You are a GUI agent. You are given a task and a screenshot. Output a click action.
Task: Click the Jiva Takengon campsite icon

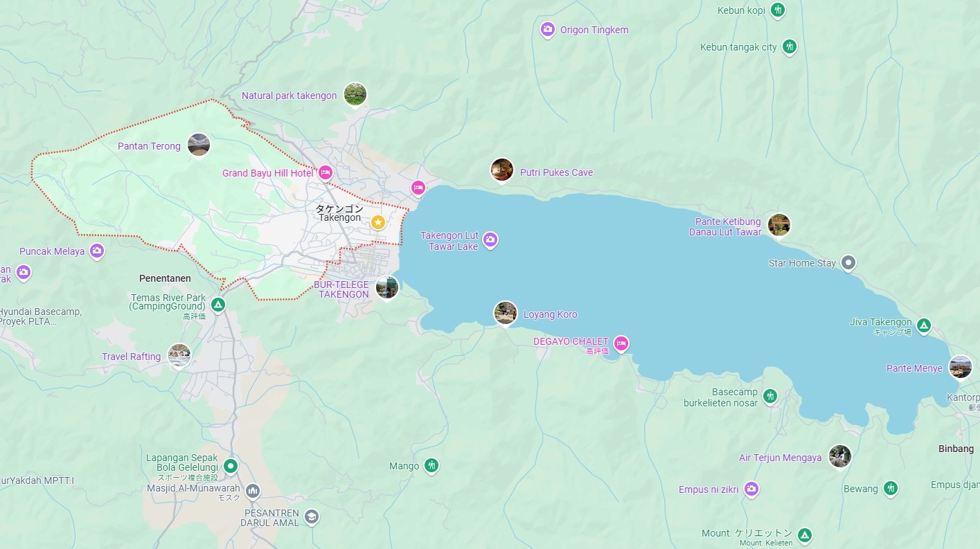pyautogui.click(x=923, y=325)
